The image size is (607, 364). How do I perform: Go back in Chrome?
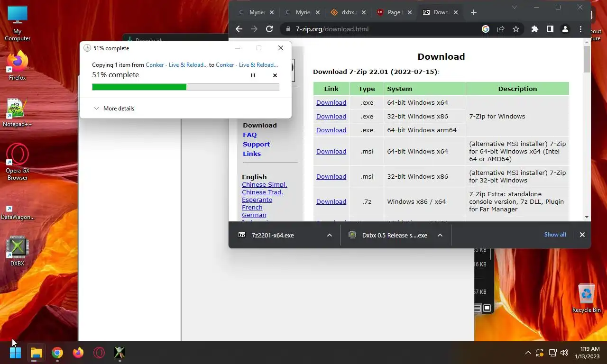pos(239,29)
